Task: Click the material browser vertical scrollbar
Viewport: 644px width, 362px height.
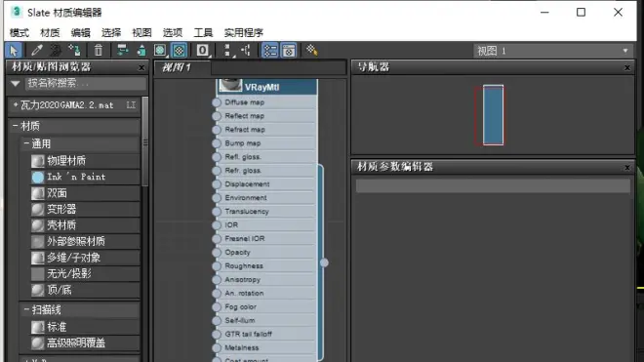Action: click(x=145, y=141)
